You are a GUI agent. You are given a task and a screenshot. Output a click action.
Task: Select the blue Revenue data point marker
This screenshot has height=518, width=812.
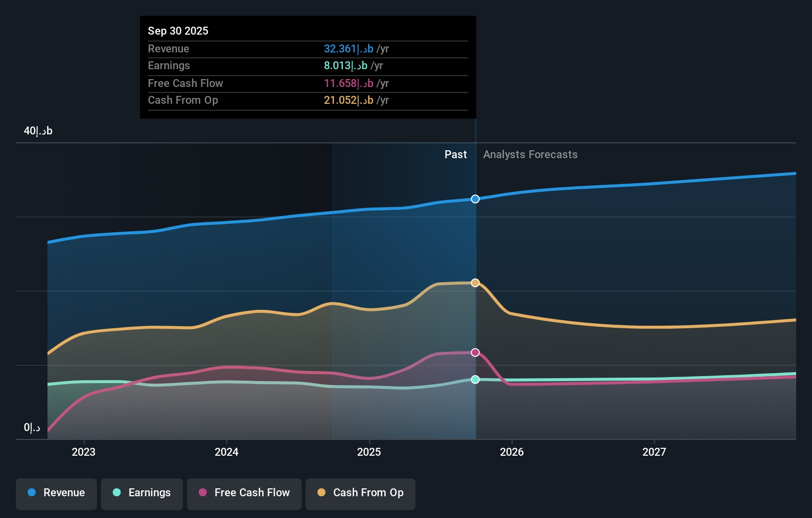click(475, 199)
